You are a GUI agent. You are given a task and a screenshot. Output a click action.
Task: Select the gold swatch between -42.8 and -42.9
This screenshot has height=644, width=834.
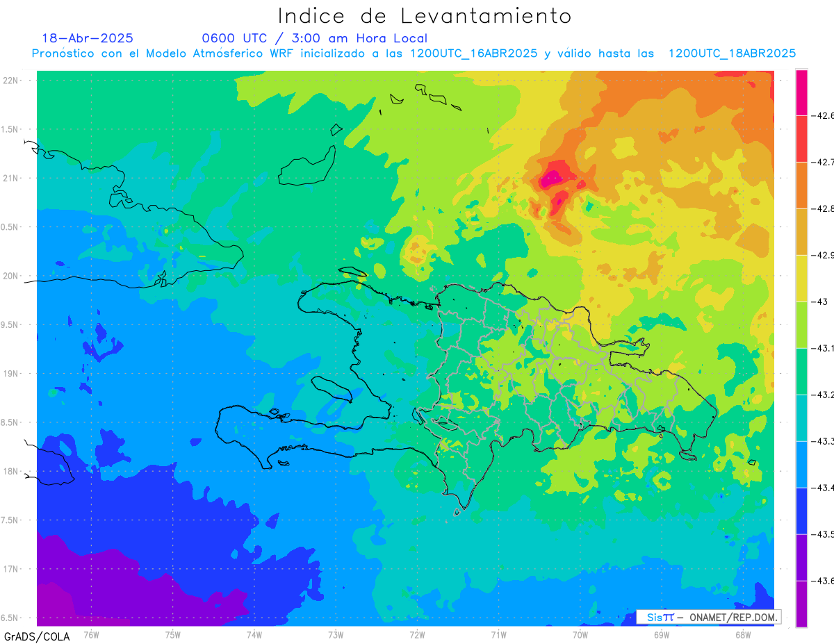point(801,231)
